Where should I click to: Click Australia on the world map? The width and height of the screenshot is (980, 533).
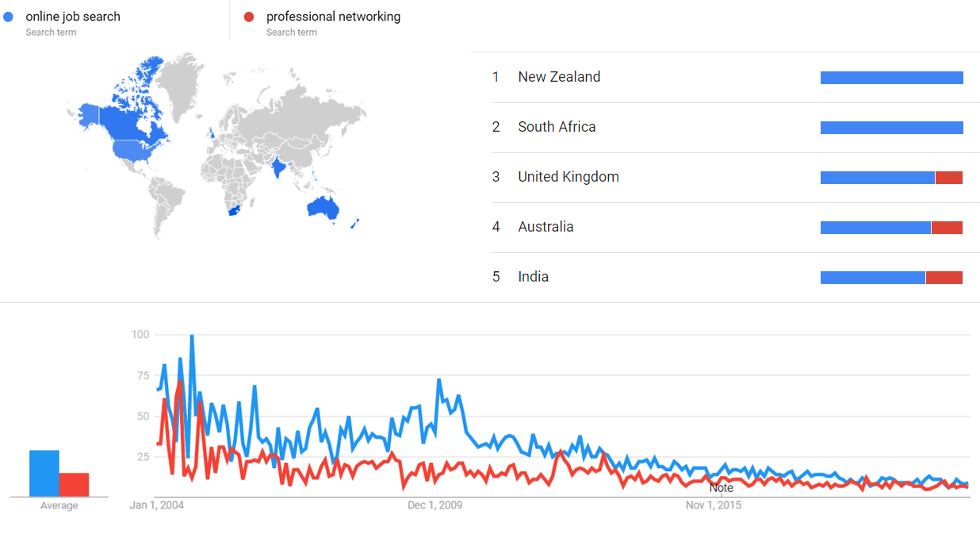click(x=323, y=208)
